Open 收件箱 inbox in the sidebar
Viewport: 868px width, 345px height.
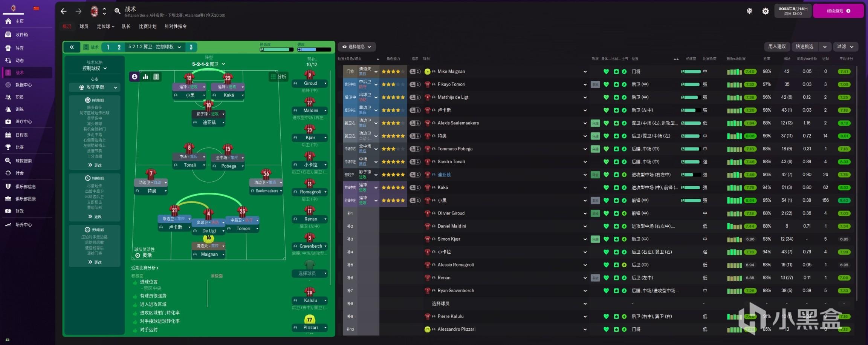pos(21,35)
